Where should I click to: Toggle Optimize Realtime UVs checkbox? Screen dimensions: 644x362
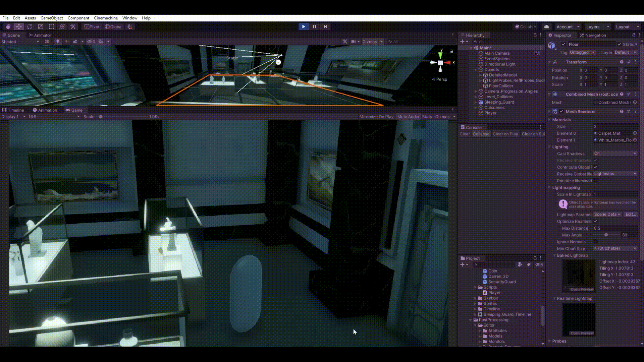click(x=595, y=222)
